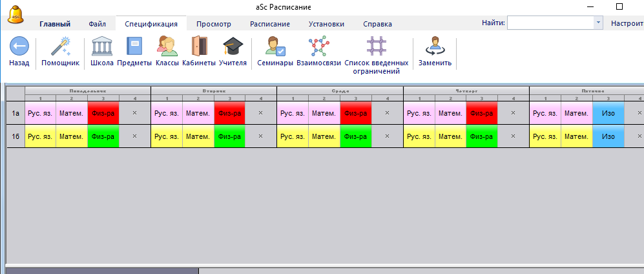Click the Назад back arrow icon
Image resolution: width=644 pixels, height=274 pixels.
click(19, 47)
